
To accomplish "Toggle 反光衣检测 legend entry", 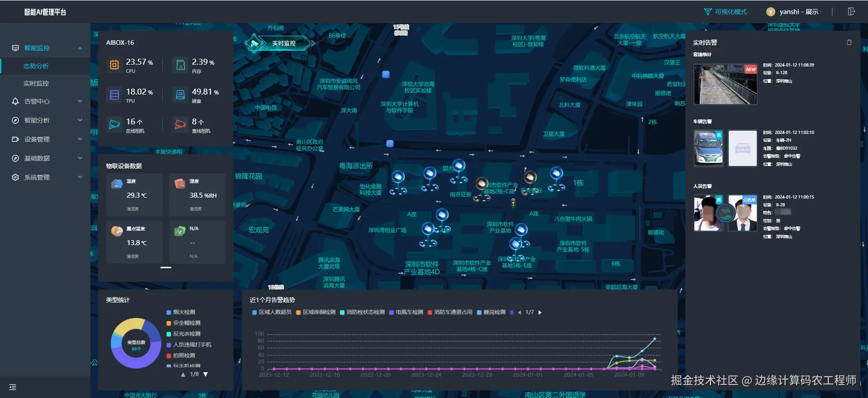I will coord(183,334).
